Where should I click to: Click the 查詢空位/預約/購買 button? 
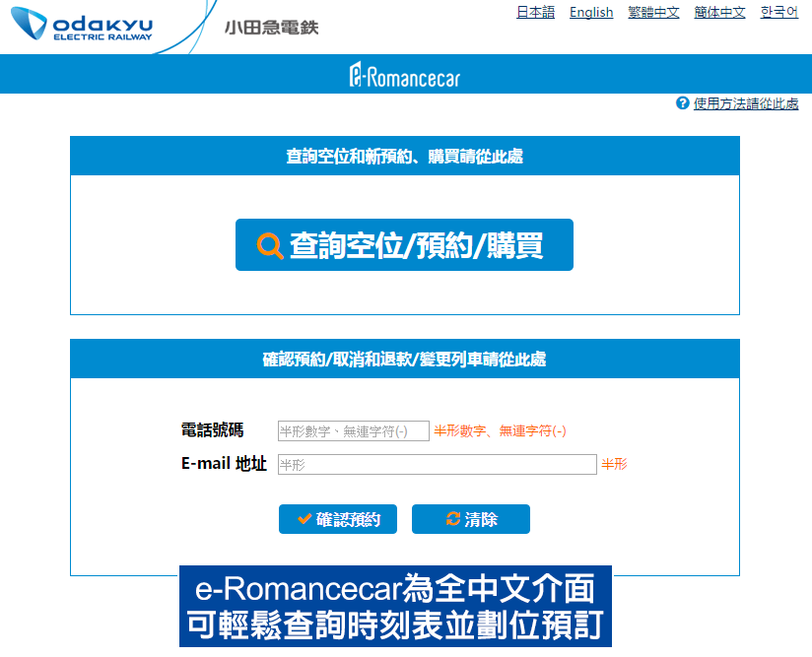click(404, 245)
